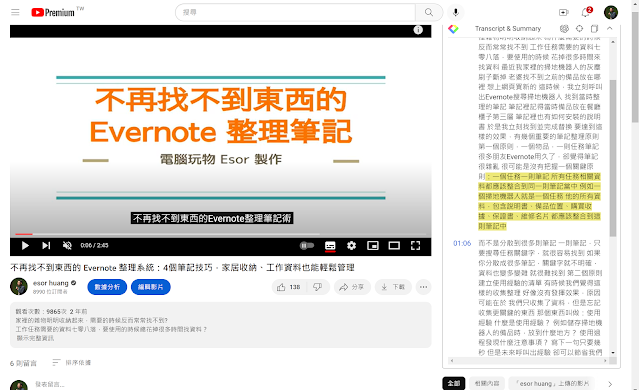Skip to the next video
639x390 pixels.
[46, 245]
